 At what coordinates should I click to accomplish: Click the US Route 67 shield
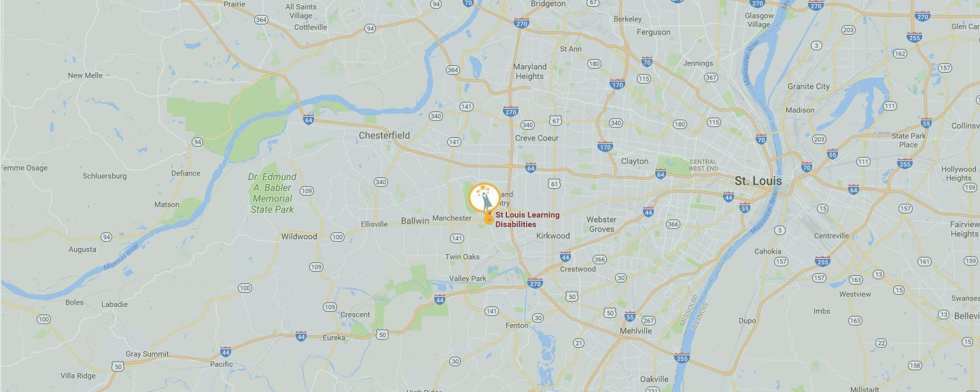pyautogui.click(x=557, y=120)
